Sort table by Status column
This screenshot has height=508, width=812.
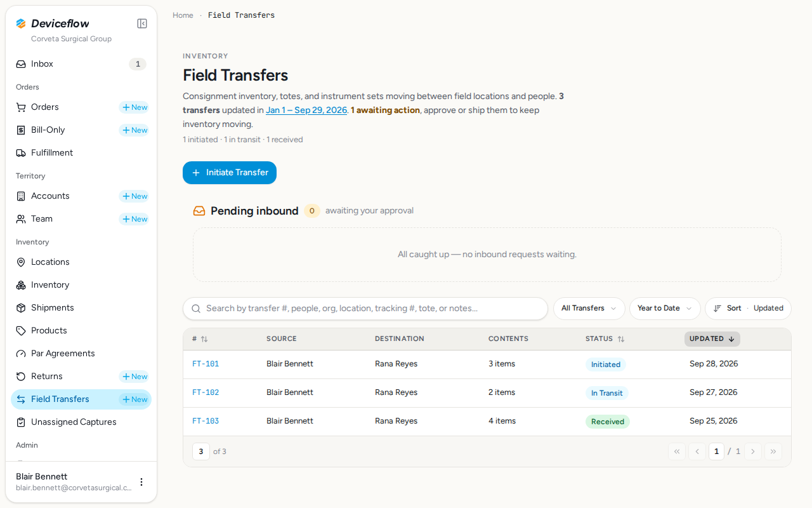click(x=605, y=339)
